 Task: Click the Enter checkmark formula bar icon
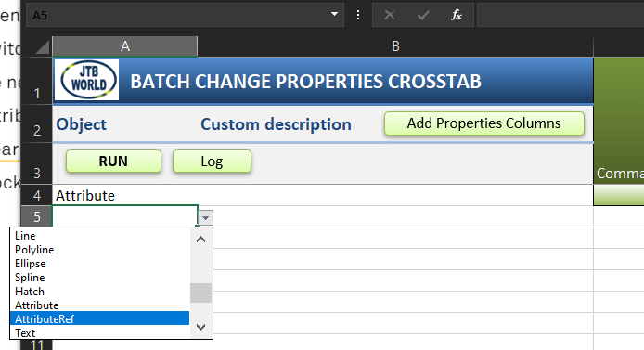pos(423,15)
